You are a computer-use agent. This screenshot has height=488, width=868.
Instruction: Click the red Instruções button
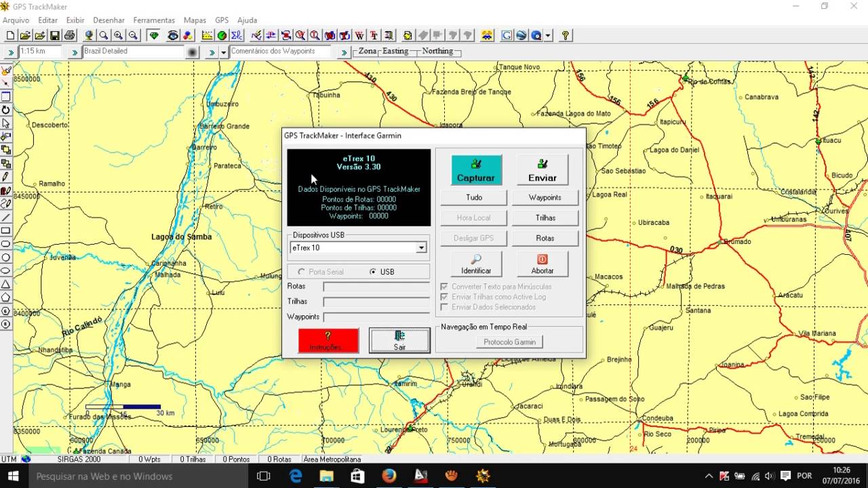328,340
